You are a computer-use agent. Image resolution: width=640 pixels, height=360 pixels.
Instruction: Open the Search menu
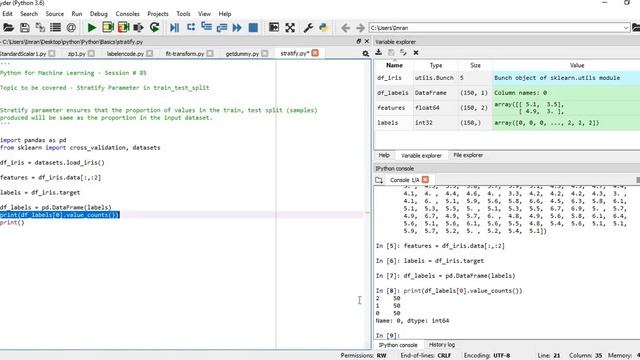(29, 13)
